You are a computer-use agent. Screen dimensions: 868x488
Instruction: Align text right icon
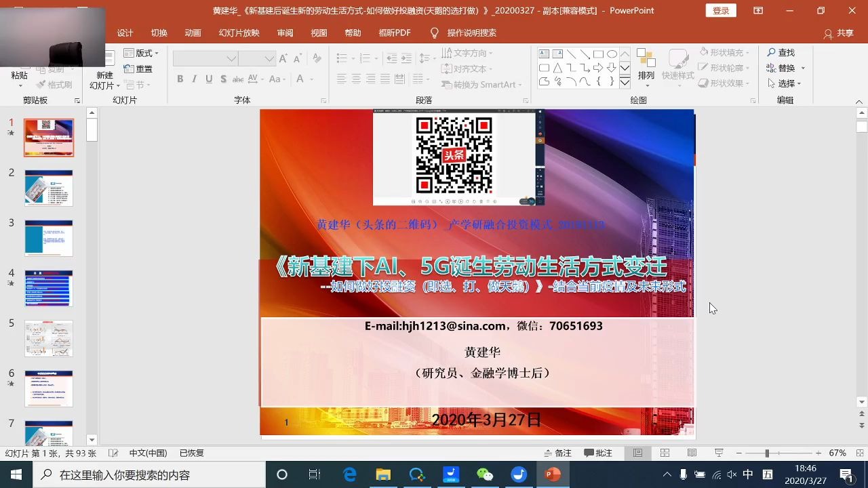370,79
